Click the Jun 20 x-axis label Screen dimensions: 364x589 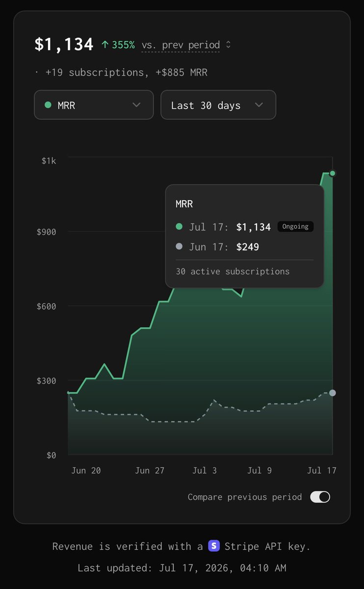[86, 470]
